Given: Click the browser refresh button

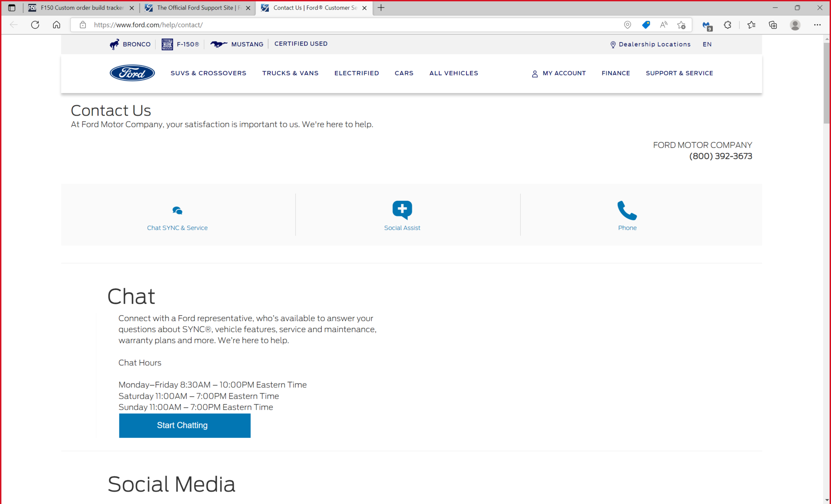Looking at the screenshot, I should tap(35, 25).
